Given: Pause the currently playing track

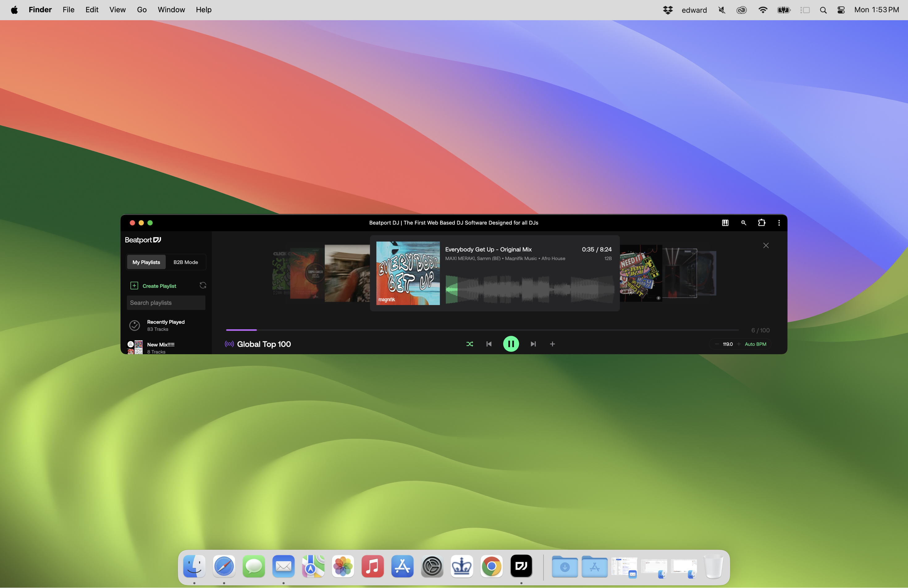Looking at the screenshot, I should coord(511,344).
